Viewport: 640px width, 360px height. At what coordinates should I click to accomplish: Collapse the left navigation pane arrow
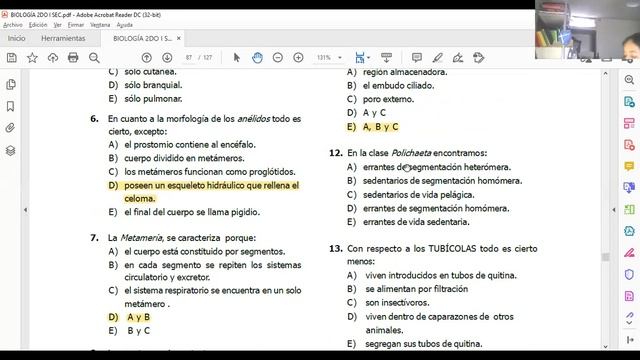pos(25,210)
